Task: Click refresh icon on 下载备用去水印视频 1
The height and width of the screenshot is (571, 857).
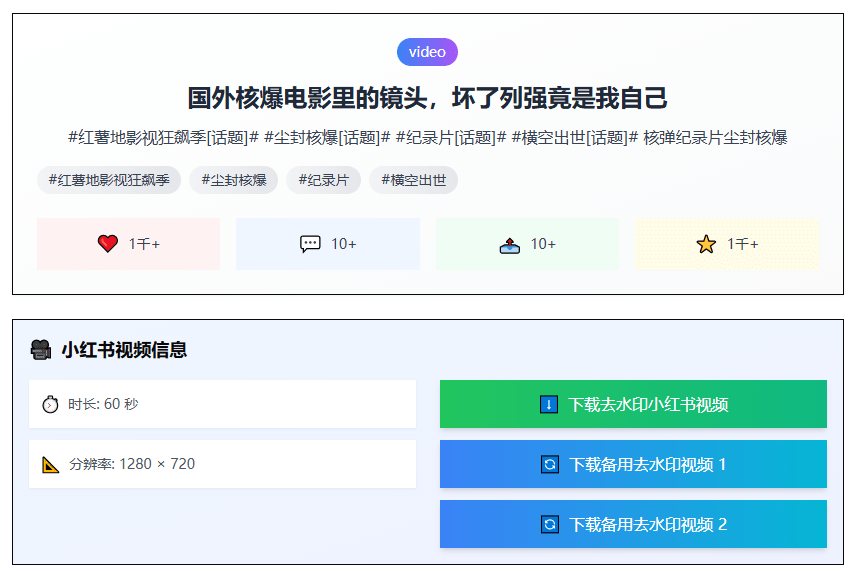Action: pyautogui.click(x=550, y=464)
